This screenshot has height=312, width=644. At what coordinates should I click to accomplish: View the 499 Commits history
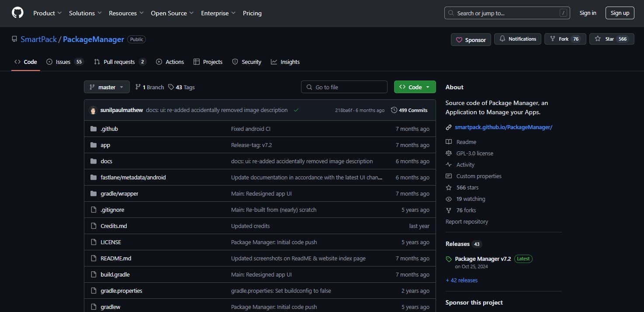tap(409, 110)
